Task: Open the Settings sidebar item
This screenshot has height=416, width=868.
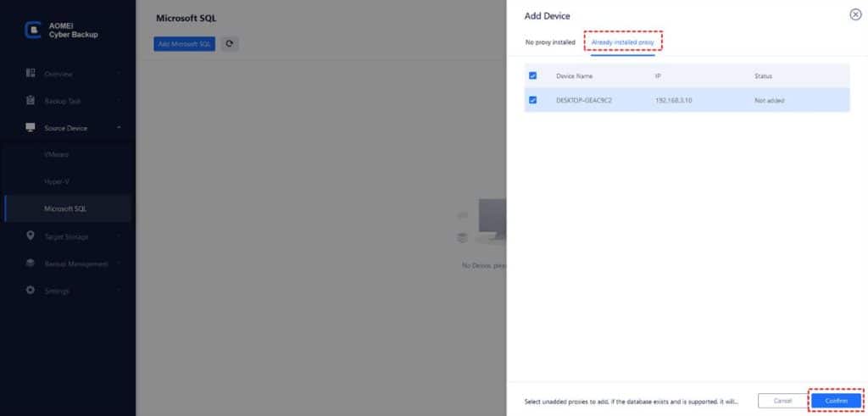Action: (x=57, y=291)
